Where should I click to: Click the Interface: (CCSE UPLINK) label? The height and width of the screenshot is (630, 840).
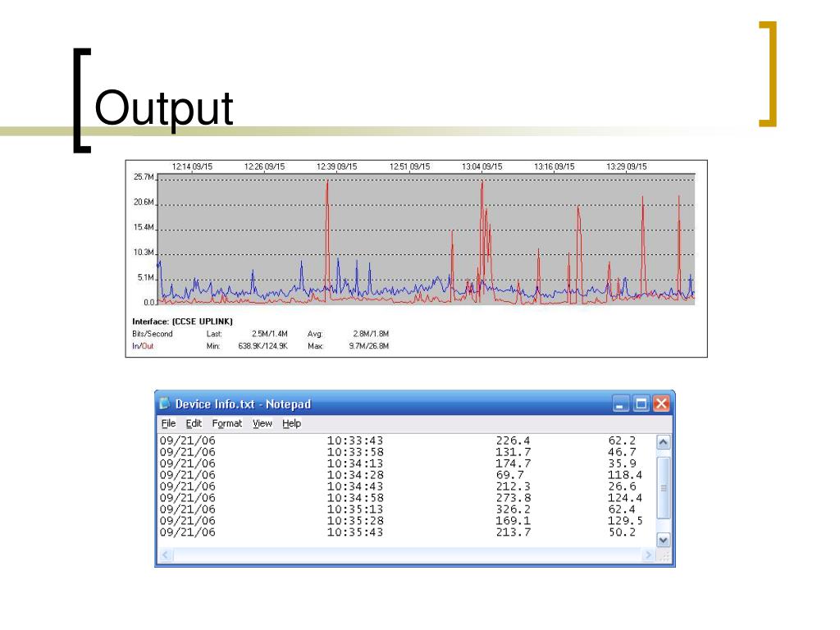click(x=182, y=322)
